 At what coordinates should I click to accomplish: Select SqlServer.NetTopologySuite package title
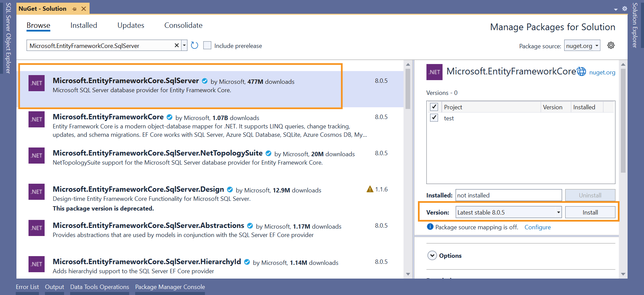(x=158, y=153)
